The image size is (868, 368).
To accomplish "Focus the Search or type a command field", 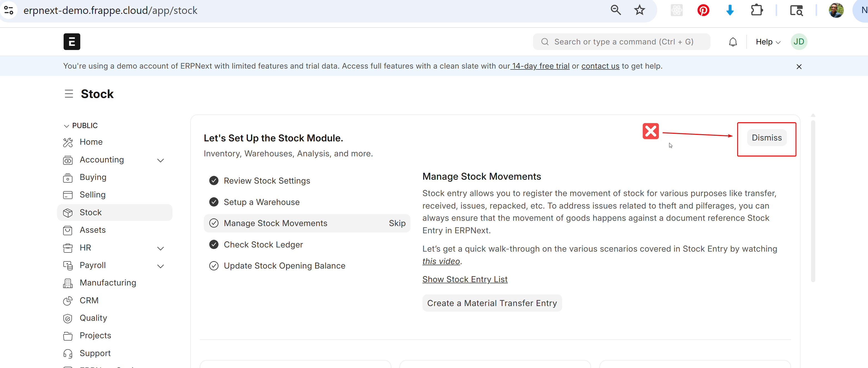I will pyautogui.click(x=621, y=42).
